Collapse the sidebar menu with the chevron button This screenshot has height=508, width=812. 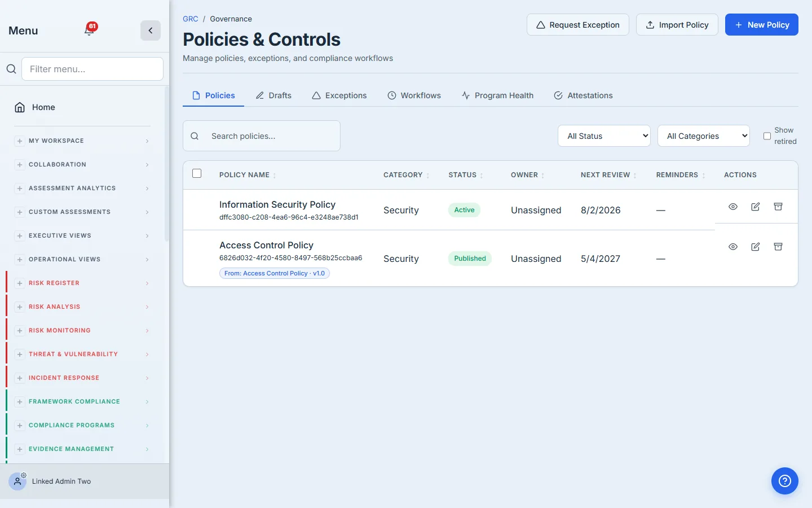pos(151,30)
